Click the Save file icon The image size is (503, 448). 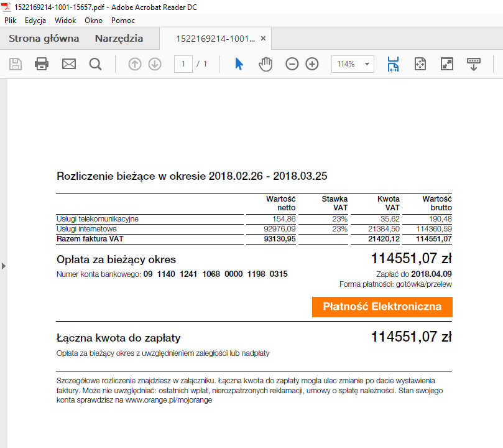(x=16, y=64)
